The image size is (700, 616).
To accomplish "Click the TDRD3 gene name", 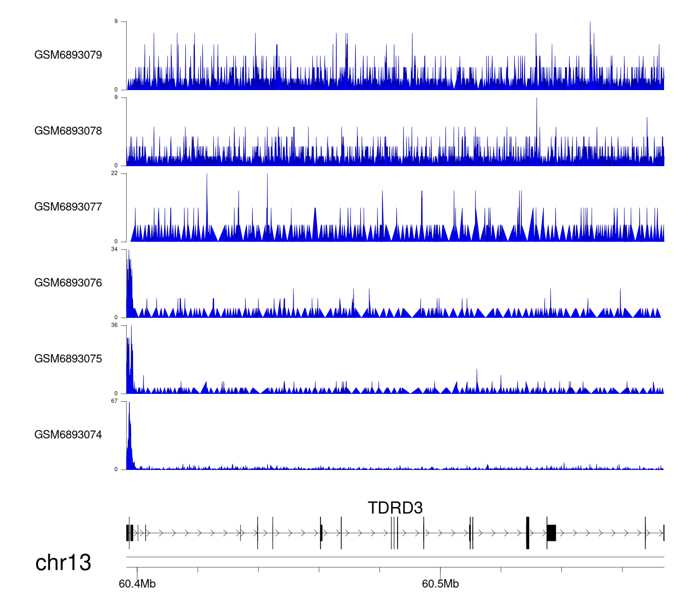I will 395,508.
